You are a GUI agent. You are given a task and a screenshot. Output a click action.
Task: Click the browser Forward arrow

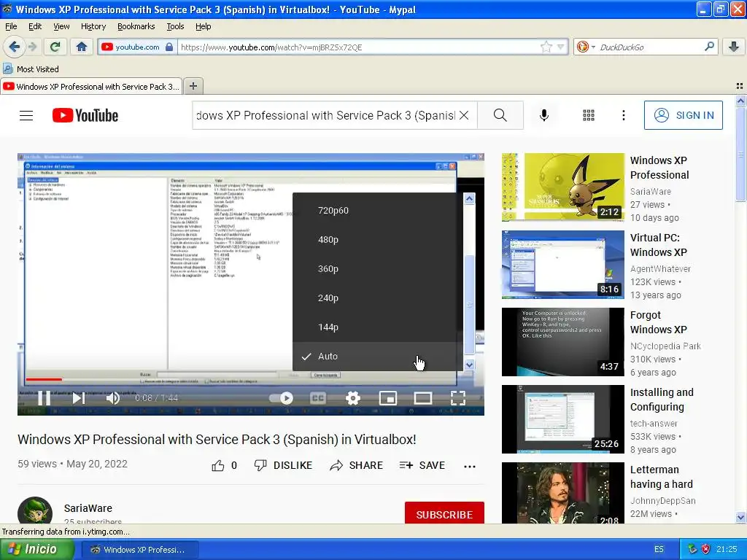(x=32, y=47)
